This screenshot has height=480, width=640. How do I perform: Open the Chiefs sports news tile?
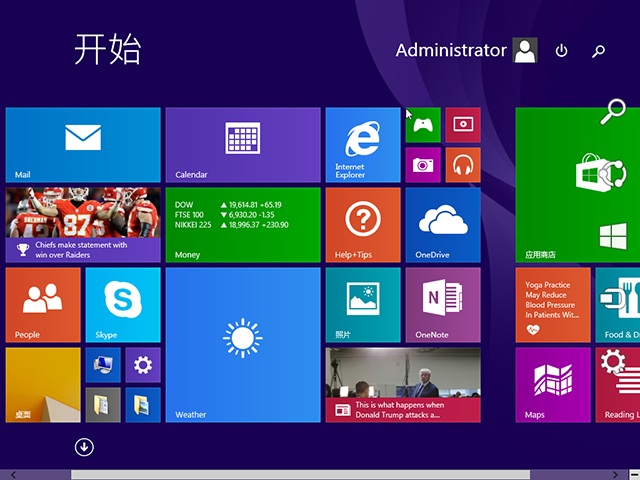83,225
